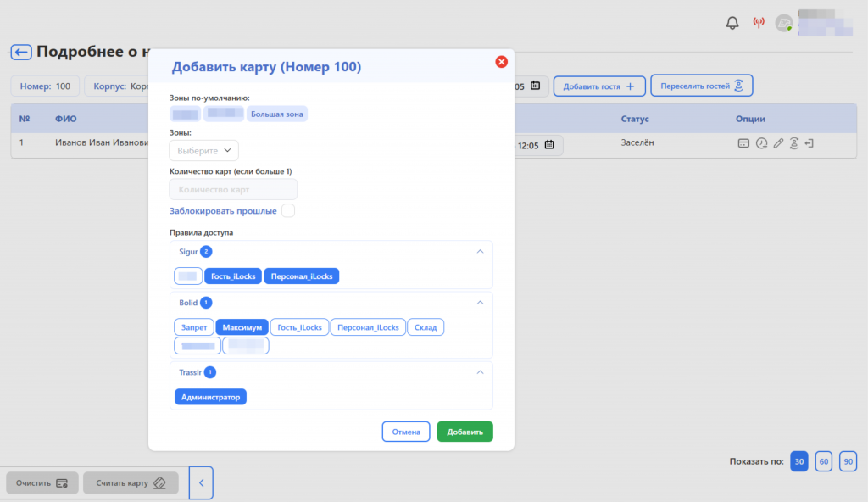Click the clock-plus icon in Ivanov's options
The height and width of the screenshot is (502, 868).
pos(762,143)
